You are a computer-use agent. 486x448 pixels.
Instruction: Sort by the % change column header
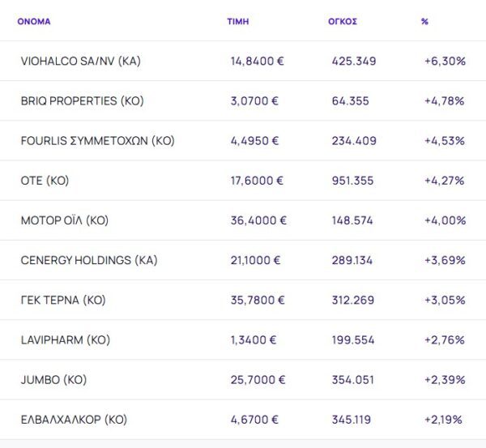[x=424, y=22]
